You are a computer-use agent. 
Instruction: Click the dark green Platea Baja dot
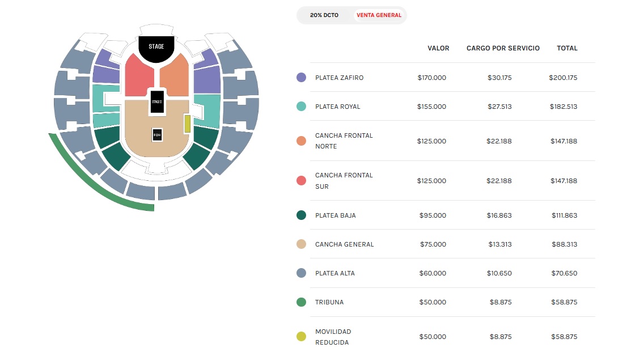tap(301, 215)
